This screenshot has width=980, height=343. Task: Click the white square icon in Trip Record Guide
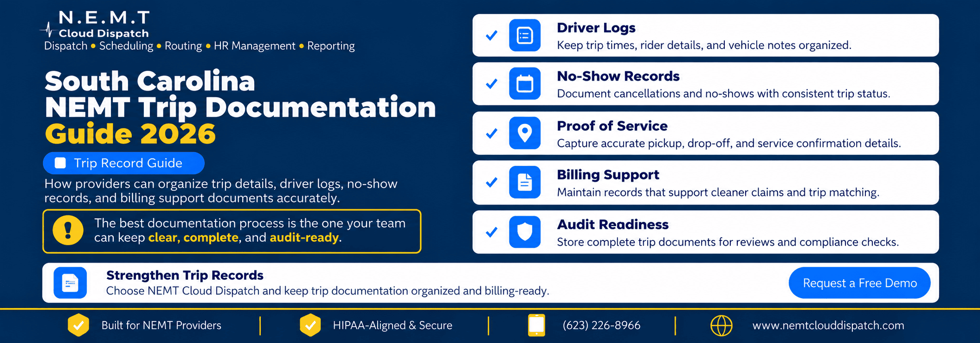(60, 163)
